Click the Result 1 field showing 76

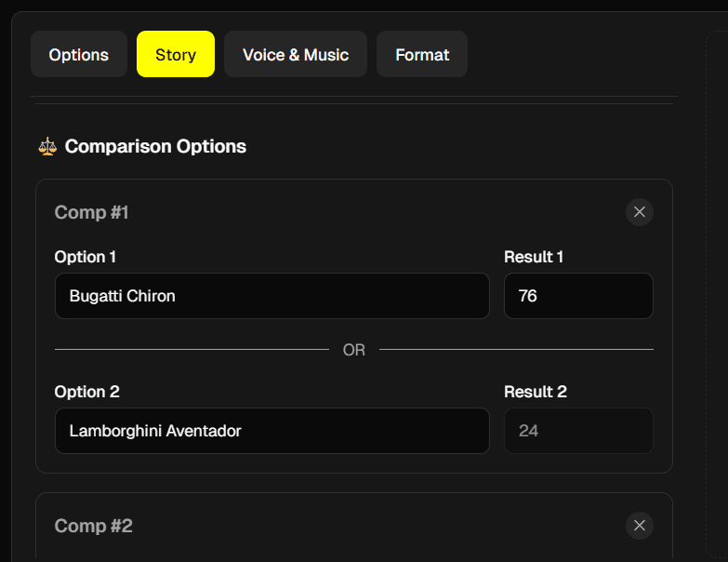(x=578, y=296)
